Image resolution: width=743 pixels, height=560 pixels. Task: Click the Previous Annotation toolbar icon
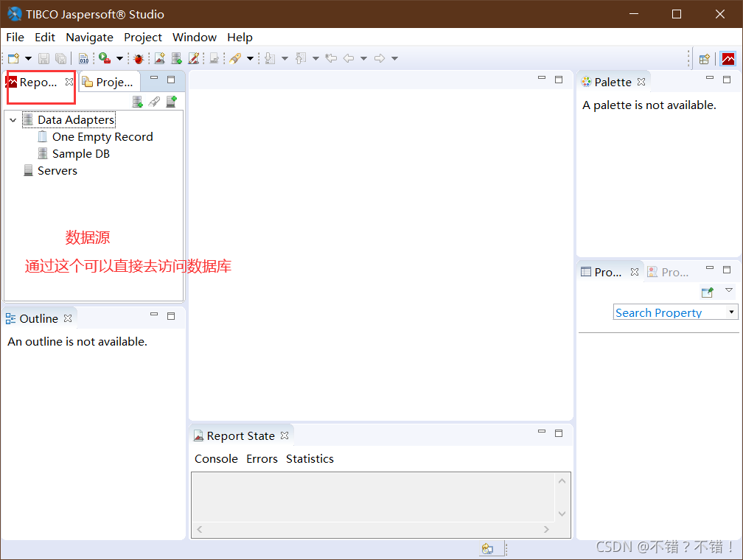tap(301, 58)
